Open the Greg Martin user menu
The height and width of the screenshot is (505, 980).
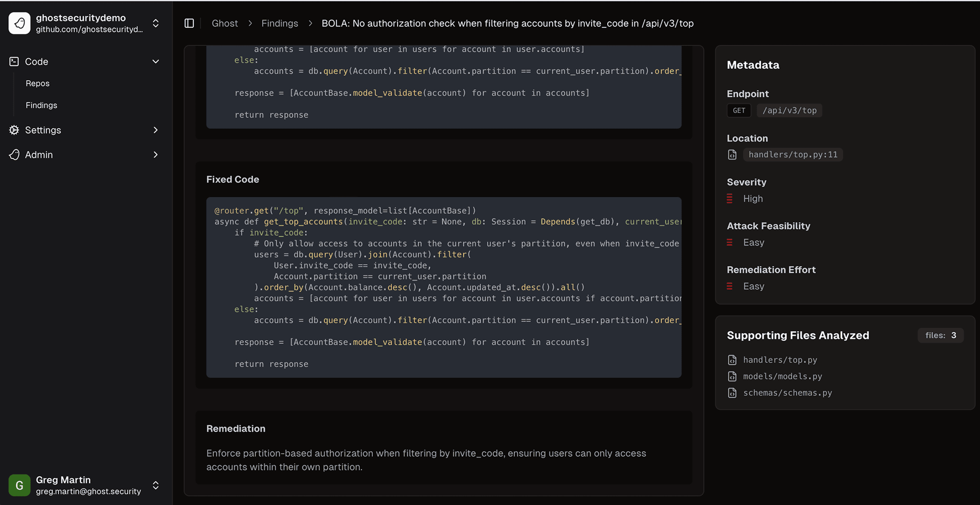[x=156, y=485]
